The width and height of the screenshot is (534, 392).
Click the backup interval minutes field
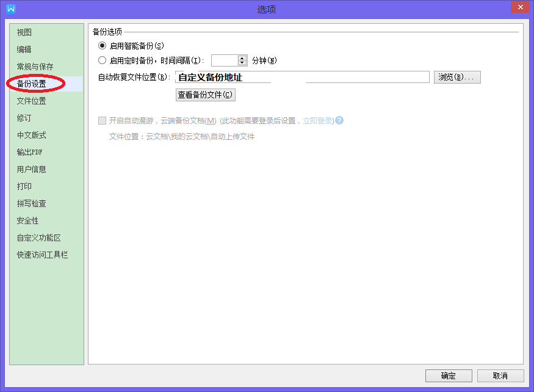225,60
